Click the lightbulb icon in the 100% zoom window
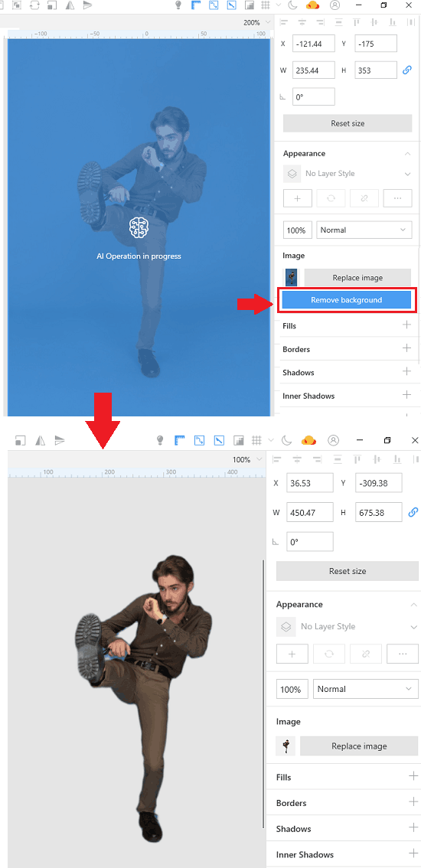 click(x=160, y=440)
